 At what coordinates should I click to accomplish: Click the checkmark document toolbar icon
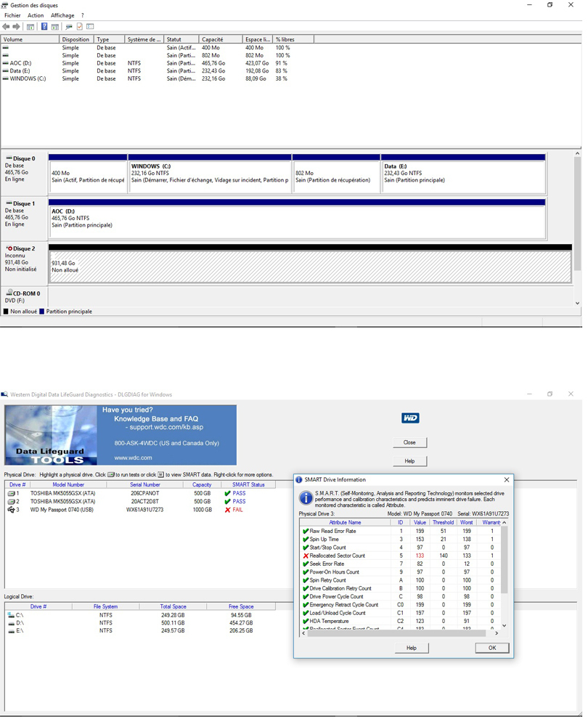coord(79,27)
